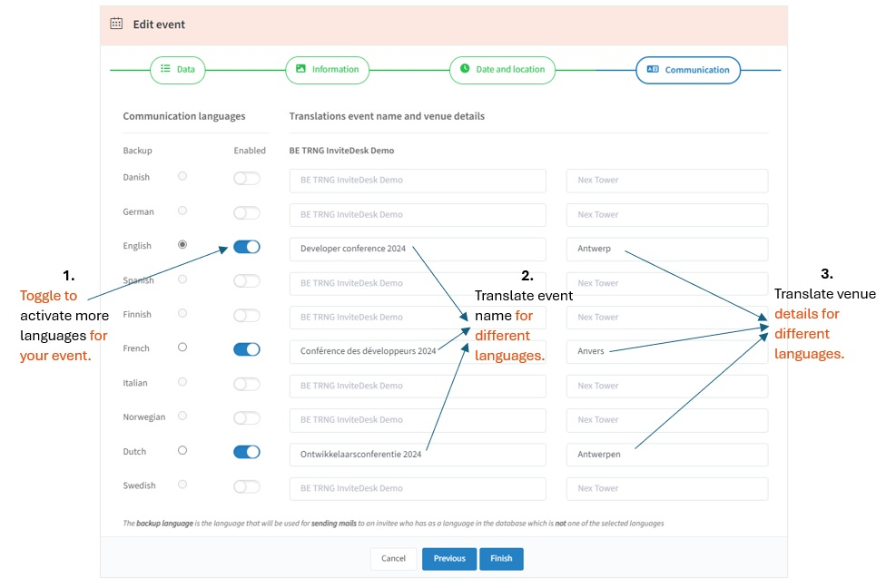Select Dutch as the backup language
The width and height of the screenshot is (886, 588).
click(x=182, y=450)
